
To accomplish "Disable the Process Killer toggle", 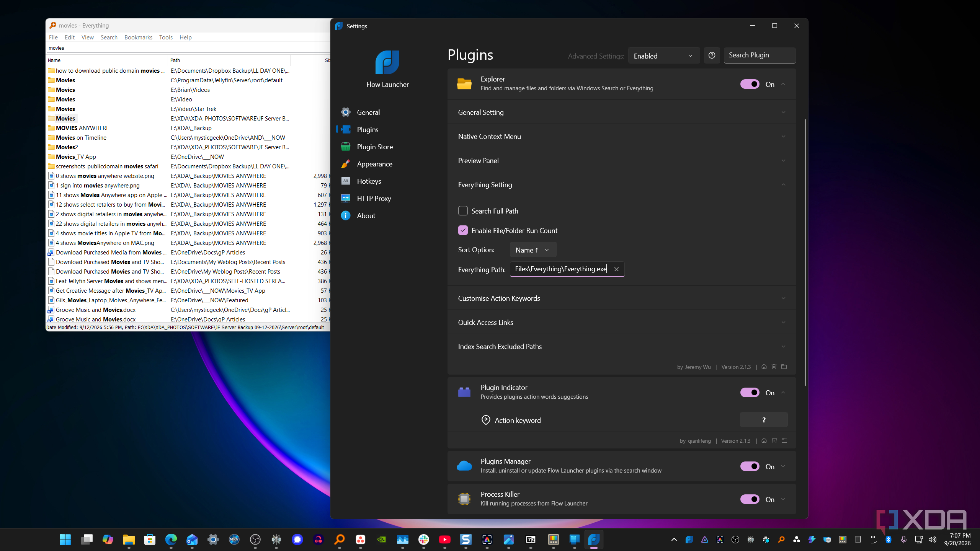I will coord(750,499).
